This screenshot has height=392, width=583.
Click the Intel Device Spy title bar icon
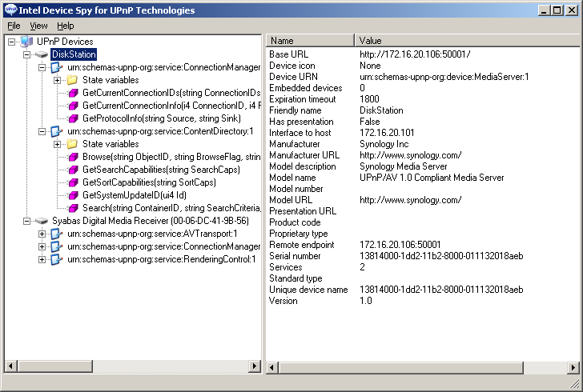tap(10, 10)
